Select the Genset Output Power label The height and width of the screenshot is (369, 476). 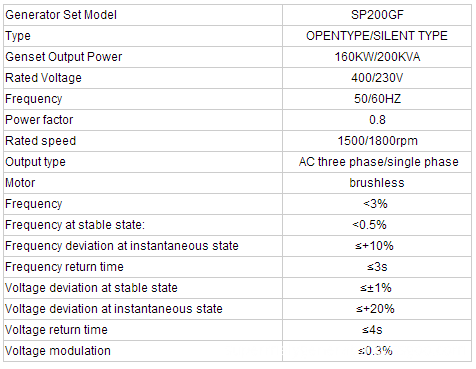click(64, 57)
